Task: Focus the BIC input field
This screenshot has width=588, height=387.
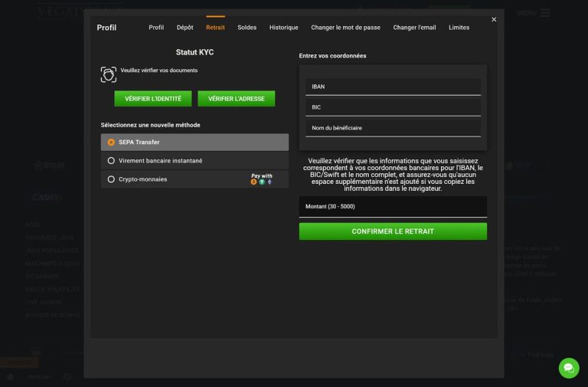Action: click(x=393, y=107)
